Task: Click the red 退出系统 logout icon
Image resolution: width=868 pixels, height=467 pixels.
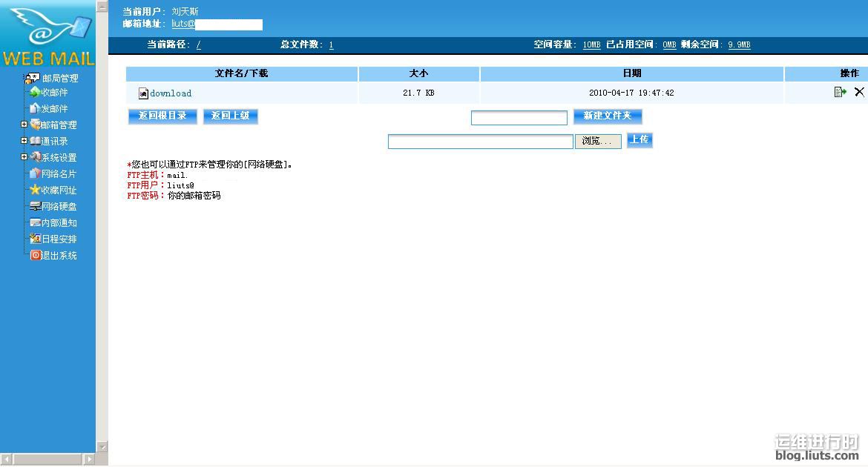Action: [x=35, y=255]
